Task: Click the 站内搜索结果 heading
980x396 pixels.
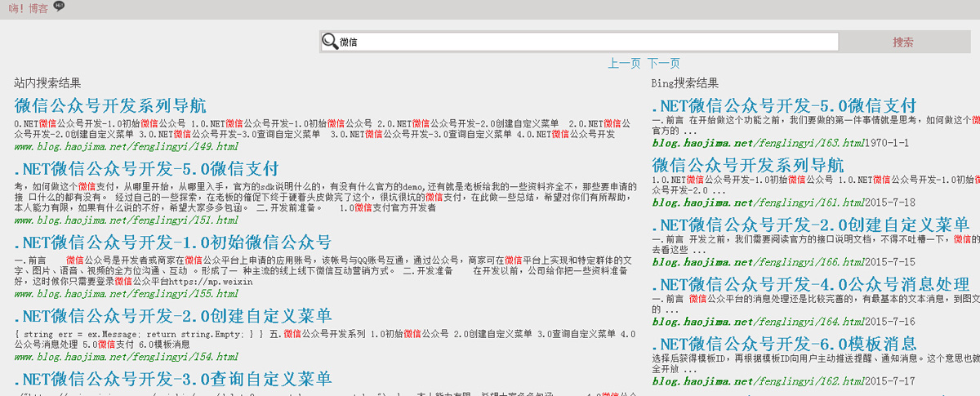Action: [47, 82]
